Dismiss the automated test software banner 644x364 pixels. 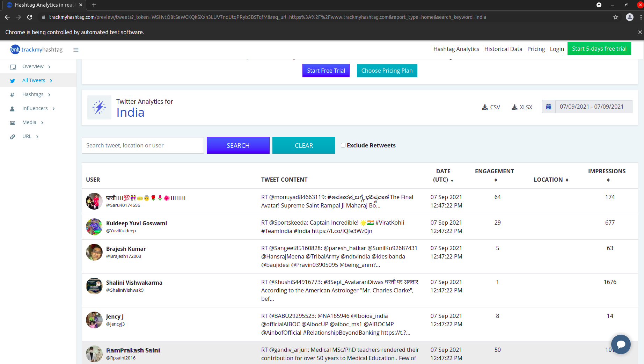[640, 32]
